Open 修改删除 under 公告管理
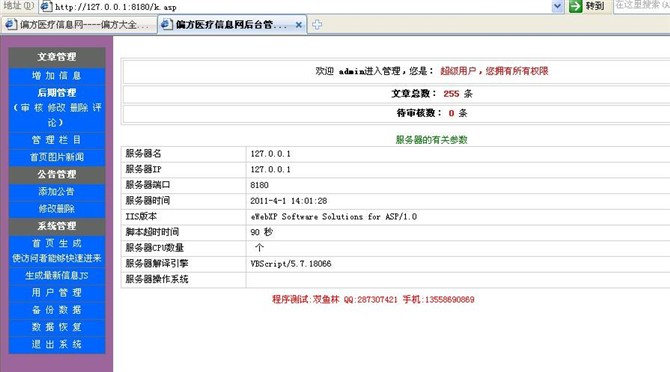The width and height of the screenshot is (670, 372). 57,209
